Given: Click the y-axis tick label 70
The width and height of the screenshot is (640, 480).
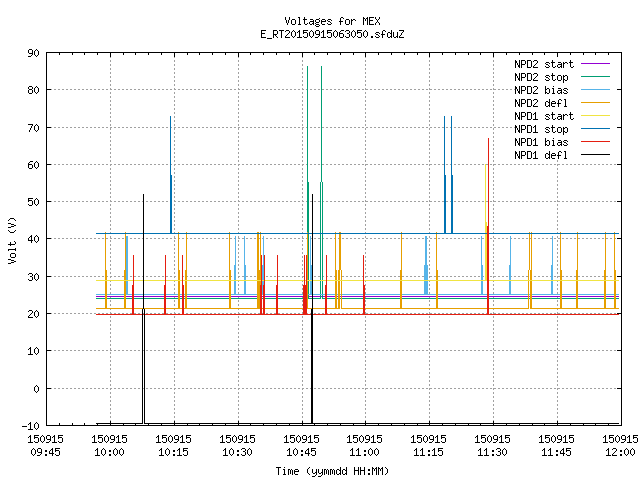Looking at the screenshot, I should 33,128.
